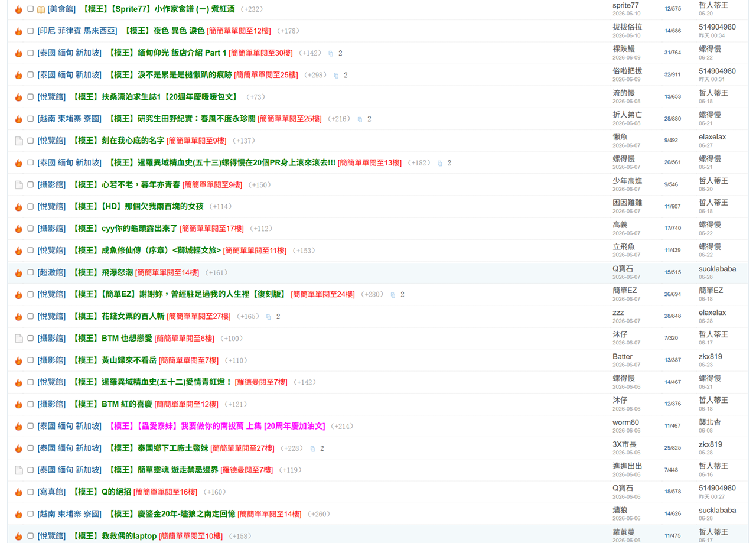Image resolution: width=756 pixels, height=543 pixels.
Task: Click flame icon of 成魚修仙傳 thread
Action: [18, 251]
